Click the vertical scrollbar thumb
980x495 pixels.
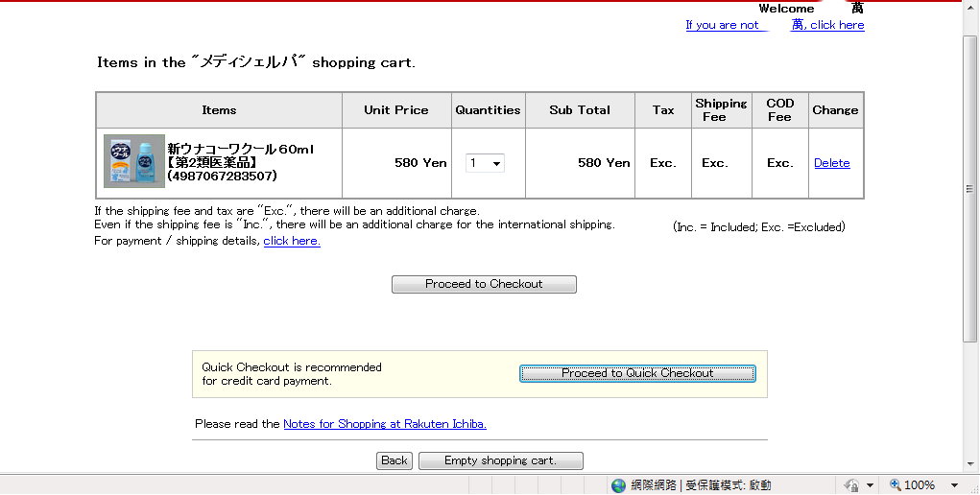pyautogui.click(x=970, y=187)
